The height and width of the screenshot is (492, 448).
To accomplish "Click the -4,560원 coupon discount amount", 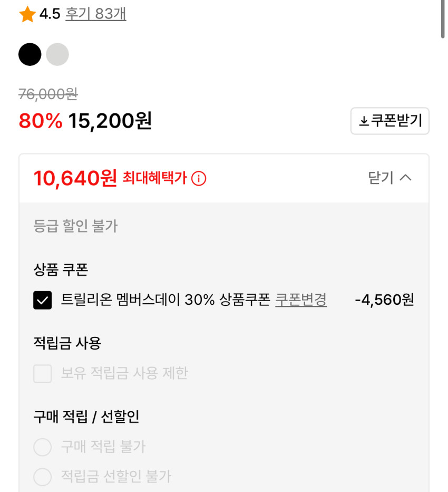I will click(384, 300).
